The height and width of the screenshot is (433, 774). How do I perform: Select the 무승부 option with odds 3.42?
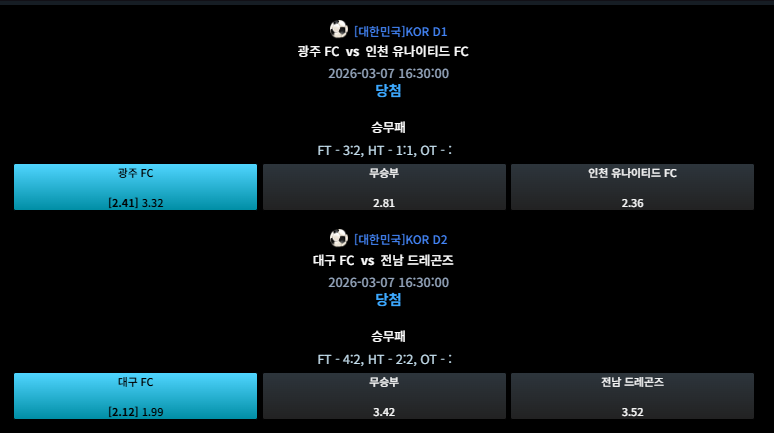[x=384, y=396]
